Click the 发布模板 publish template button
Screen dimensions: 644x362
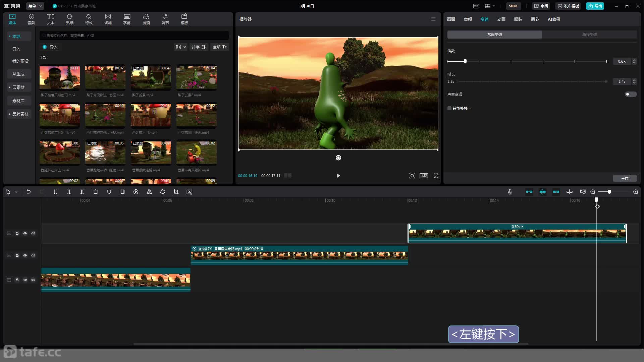(x=569, y=6)
